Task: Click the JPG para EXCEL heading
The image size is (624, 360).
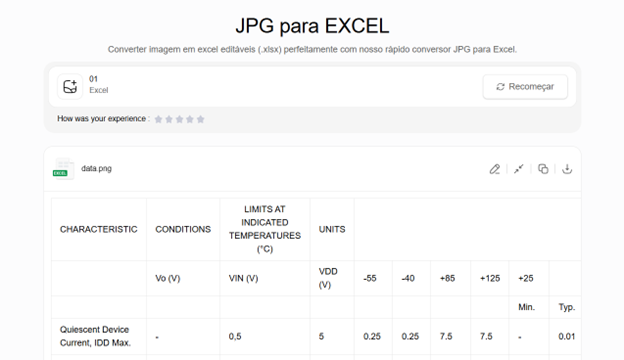Action: [x=312, y=26]
